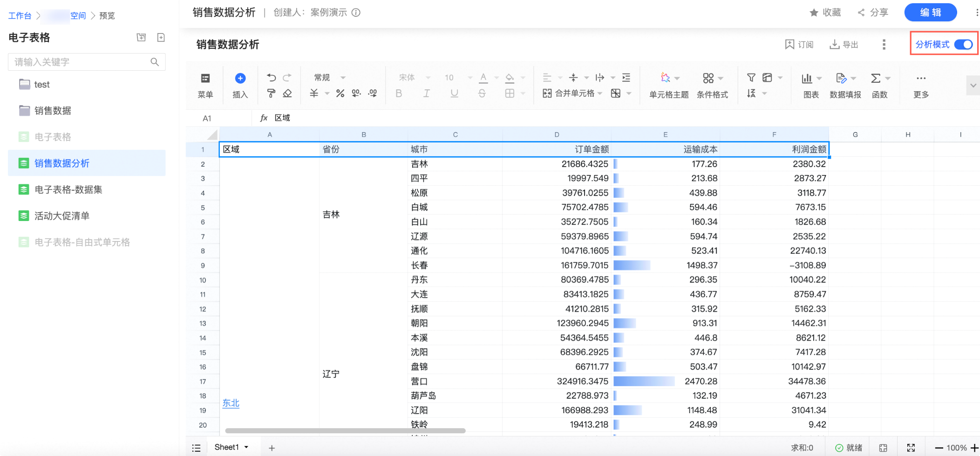Image resolution: width=980 pixels, height=456 pixels.
Task: Open 更多 more options ellipsis
Action: [x=921, y=78]
